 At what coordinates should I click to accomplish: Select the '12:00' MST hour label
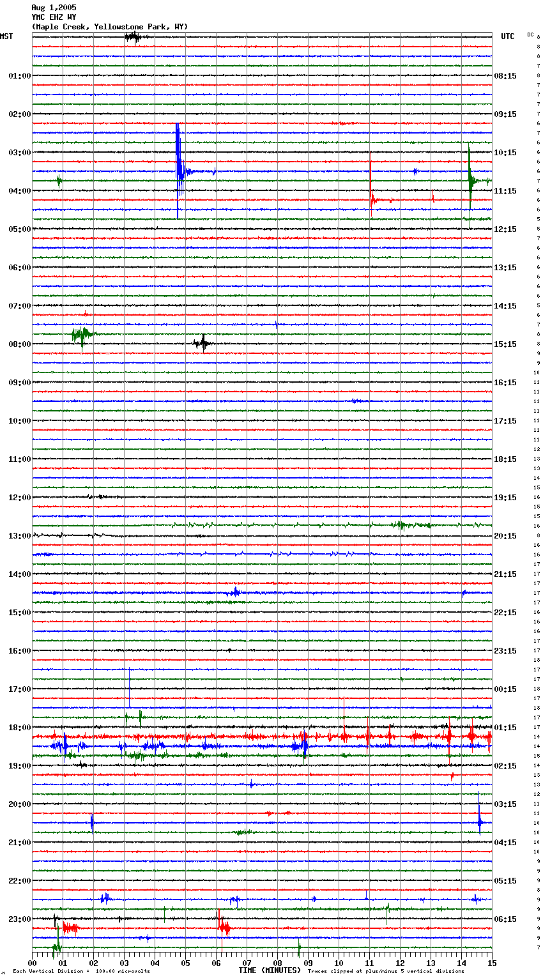20,498
